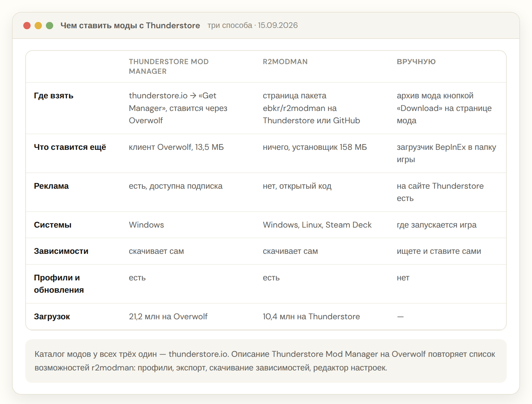The width and height of the screenshot is (532, 404).
Task: Click cell "thunderstore.io → «Get Manager», ставится через Overwolf"
Action: click(178, 108)
